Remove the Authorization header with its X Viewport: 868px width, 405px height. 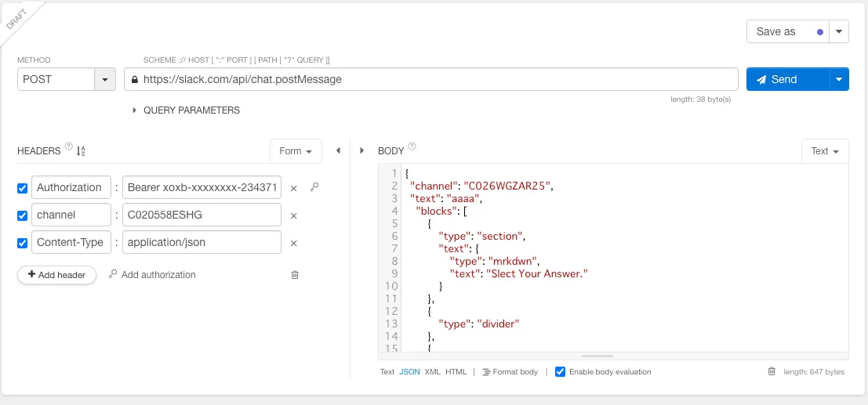click(294, 188)
